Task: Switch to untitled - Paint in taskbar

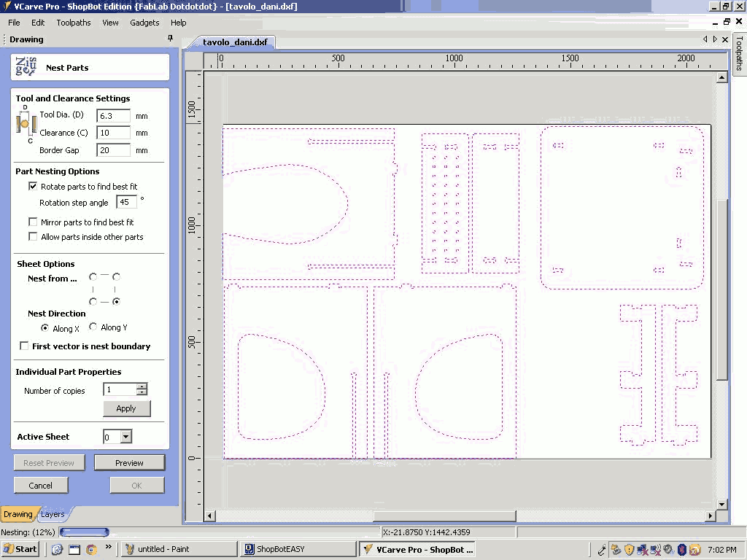Action: pos(179,549)
